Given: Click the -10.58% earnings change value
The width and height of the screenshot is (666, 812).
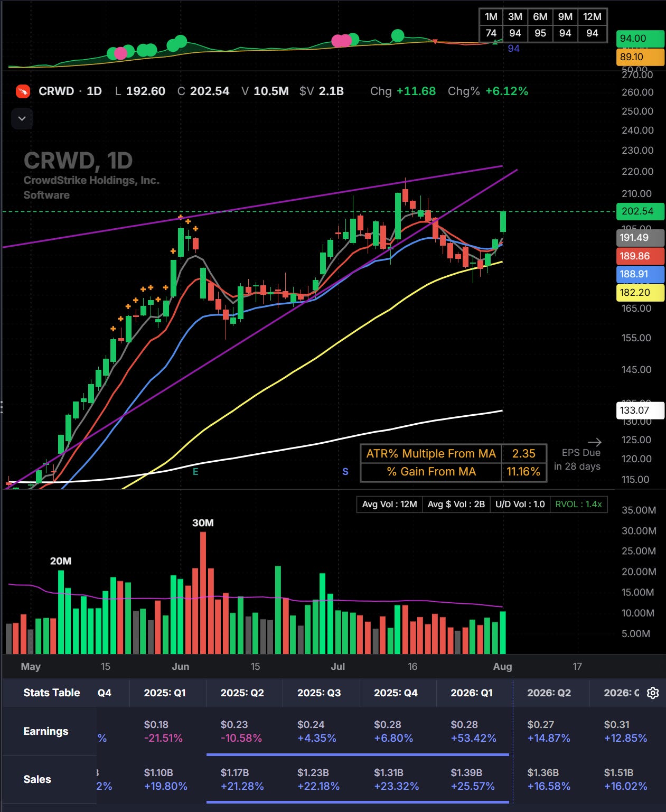Looking at the screenshot, I should pos(241,738).
